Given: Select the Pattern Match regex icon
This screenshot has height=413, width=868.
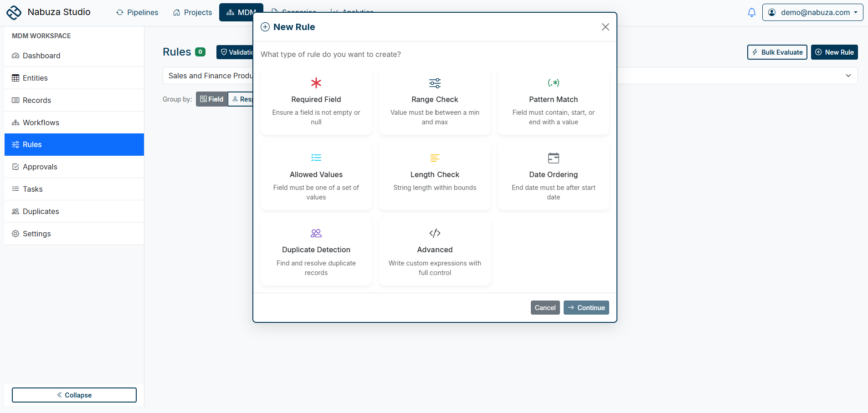Looking at the screenshot, I should tap(553, 83).
